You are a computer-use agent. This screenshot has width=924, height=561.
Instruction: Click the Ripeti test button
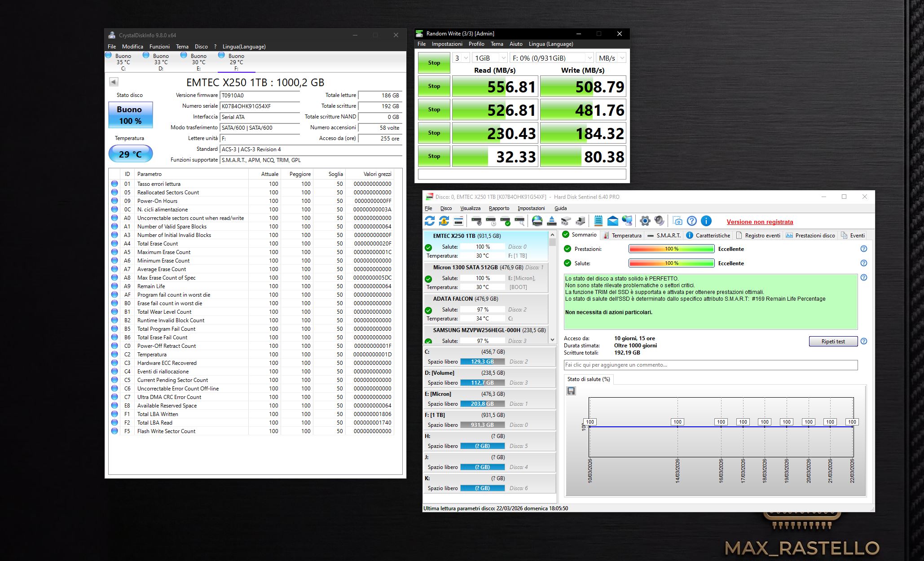click(x=833, y=342)
